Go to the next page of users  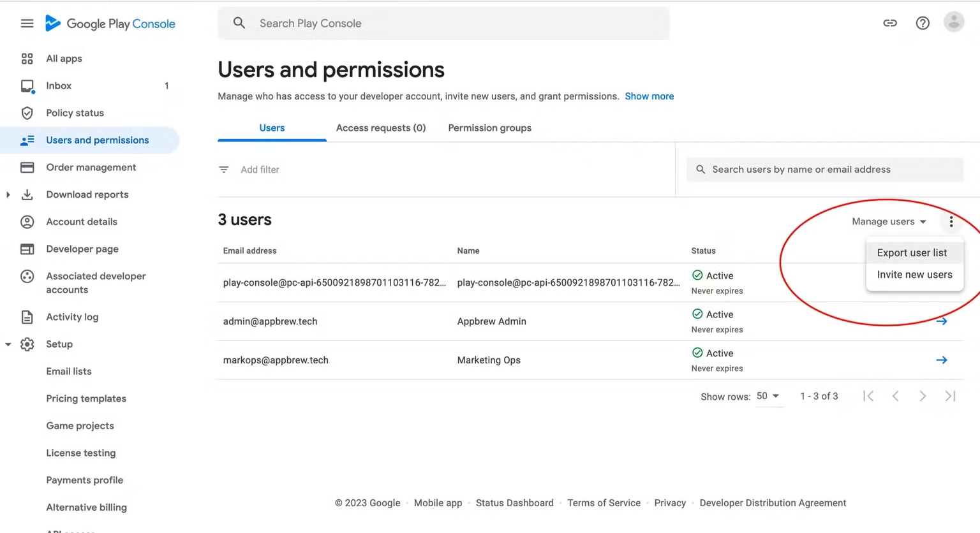click(923, 396)
